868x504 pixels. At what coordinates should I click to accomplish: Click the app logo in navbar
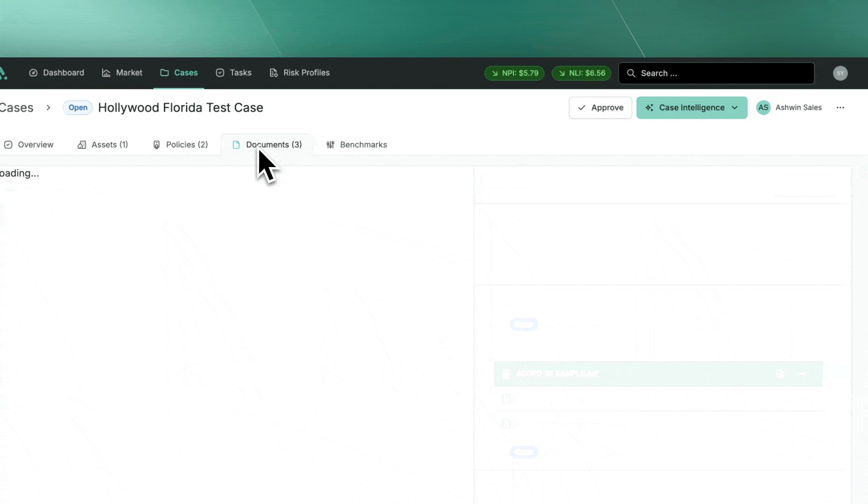(x=3, y=73)
